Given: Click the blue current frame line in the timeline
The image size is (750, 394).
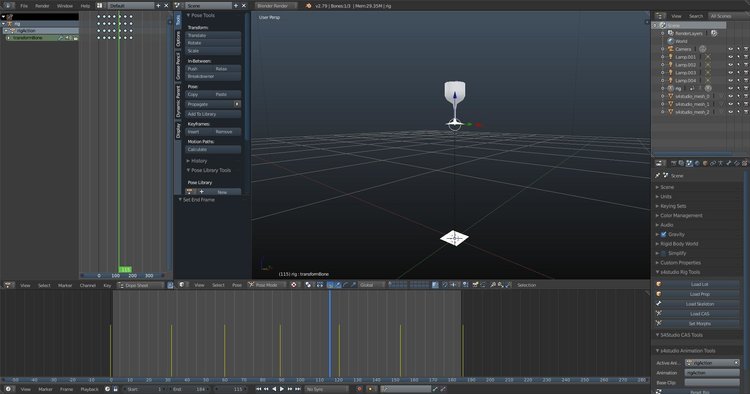Looking at the screenshot, I should [x=330, y=333].
